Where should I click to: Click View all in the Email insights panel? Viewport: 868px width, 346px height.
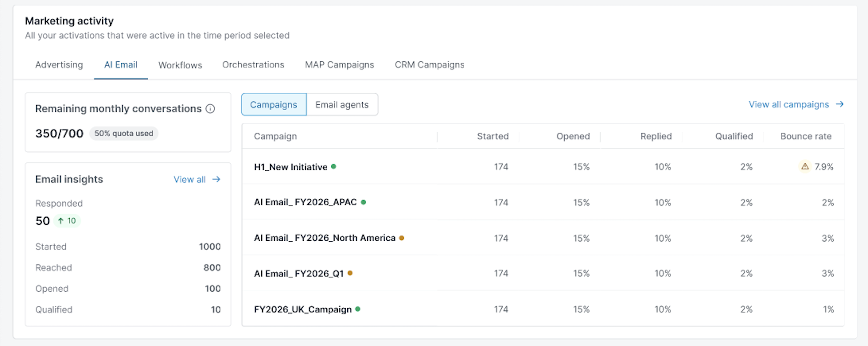[x=190, y=179]
